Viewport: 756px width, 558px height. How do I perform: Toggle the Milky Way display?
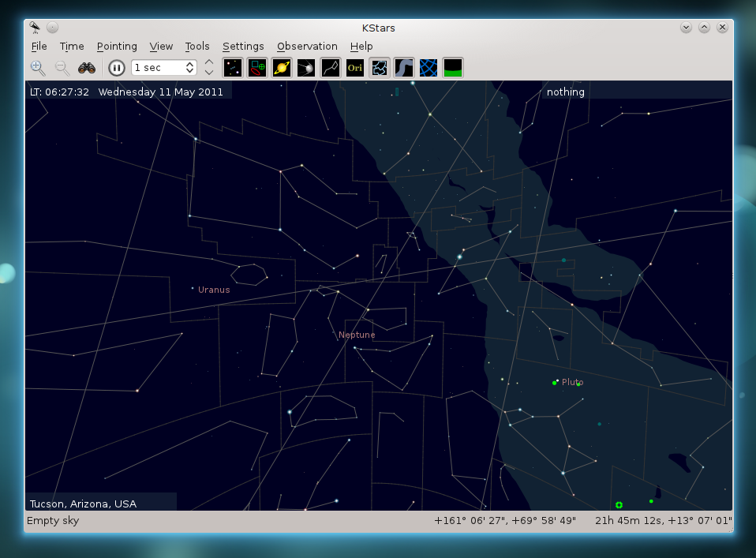click(x=404, y=68)
